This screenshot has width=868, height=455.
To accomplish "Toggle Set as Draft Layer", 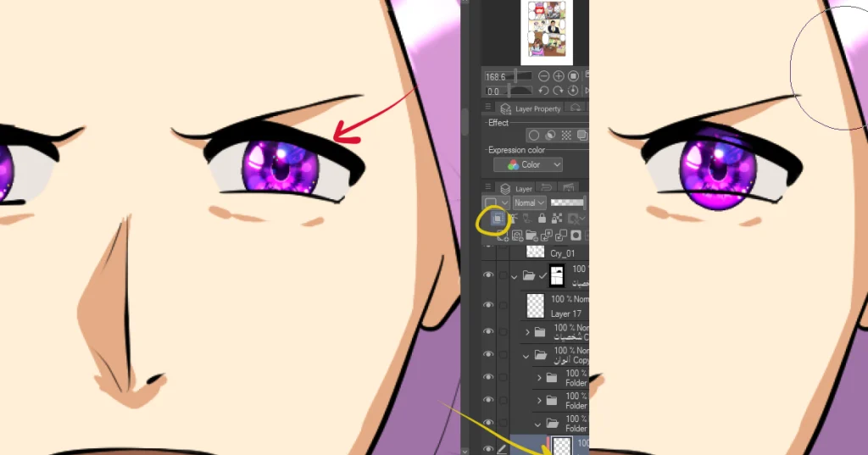I will [527, 219].
